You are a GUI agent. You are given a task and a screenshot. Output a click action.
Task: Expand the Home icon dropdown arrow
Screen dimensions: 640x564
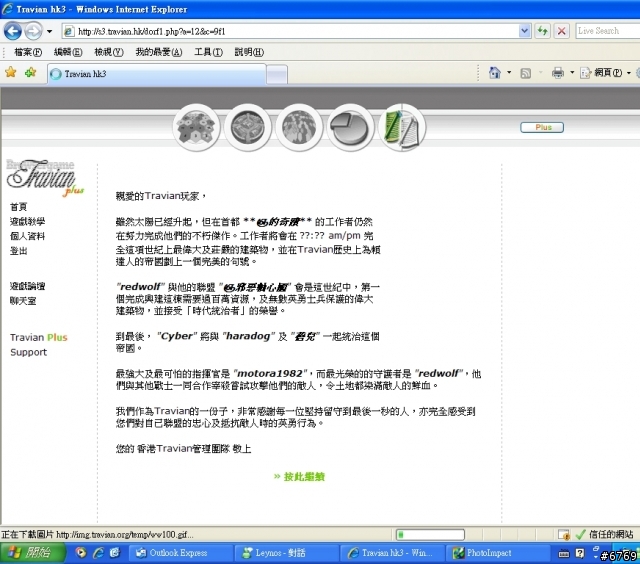point(509,73)
